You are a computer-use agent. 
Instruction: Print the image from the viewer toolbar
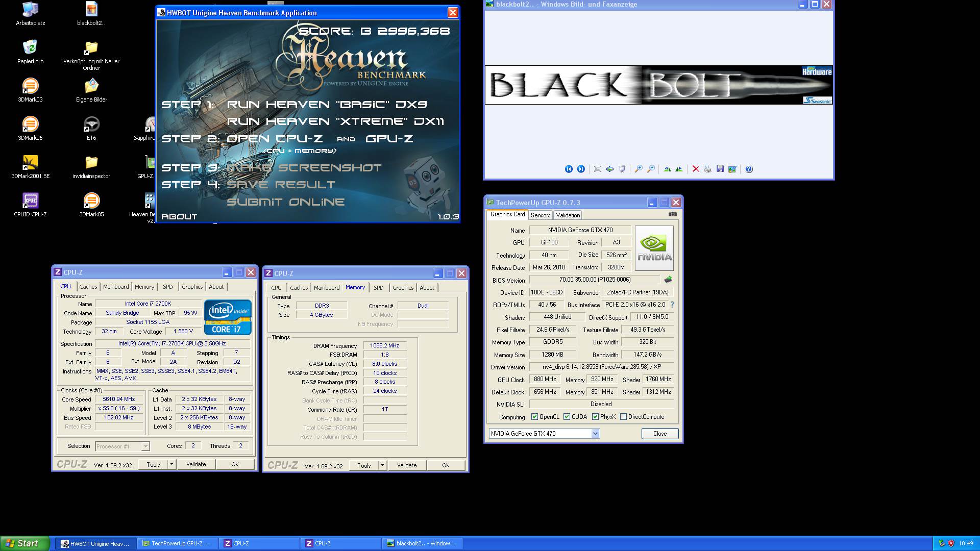[x=708, y=169]
